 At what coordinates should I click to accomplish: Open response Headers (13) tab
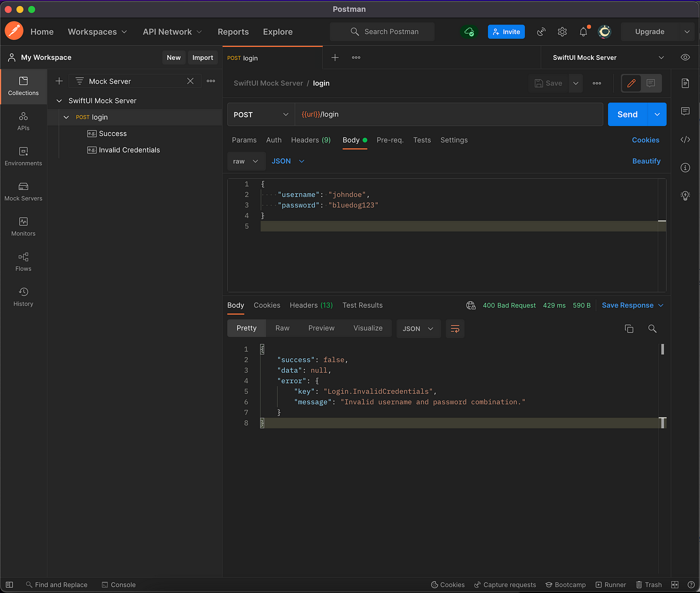coord(311,305)
